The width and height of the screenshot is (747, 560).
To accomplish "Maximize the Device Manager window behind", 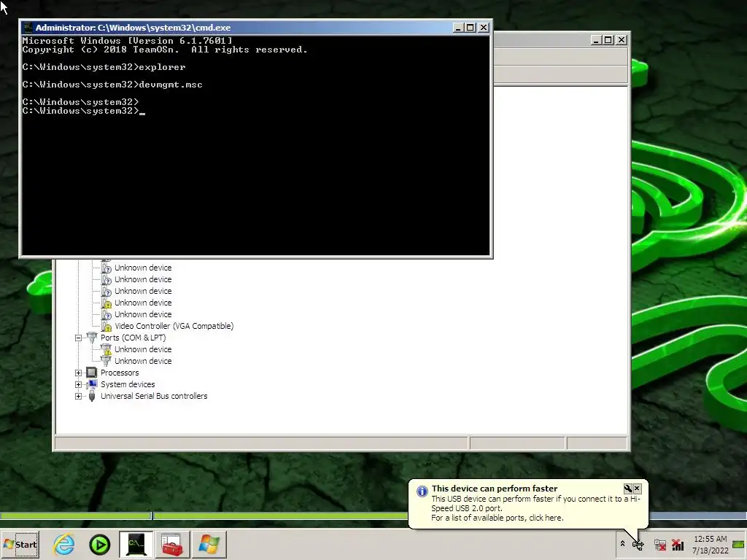I will click(x=608, y=40).
